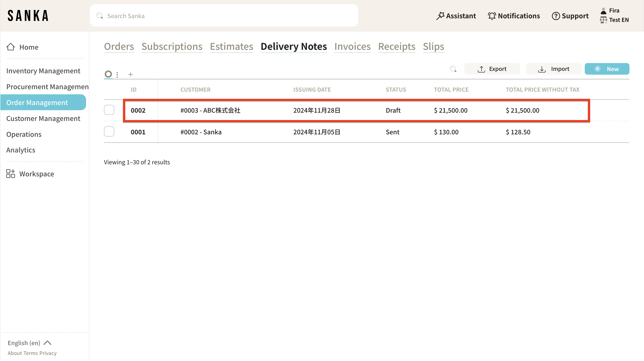The width and height of the screenshot is (644, 361).
Task: Check the box for delivery note 0002
Action: pos(109,110)
